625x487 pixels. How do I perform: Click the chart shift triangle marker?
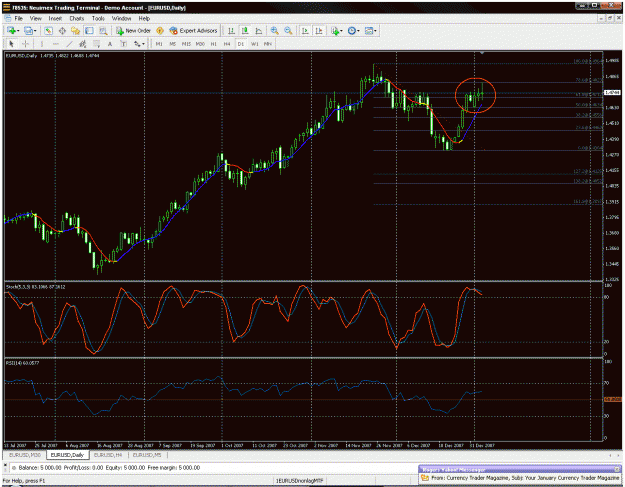[482, 53]
